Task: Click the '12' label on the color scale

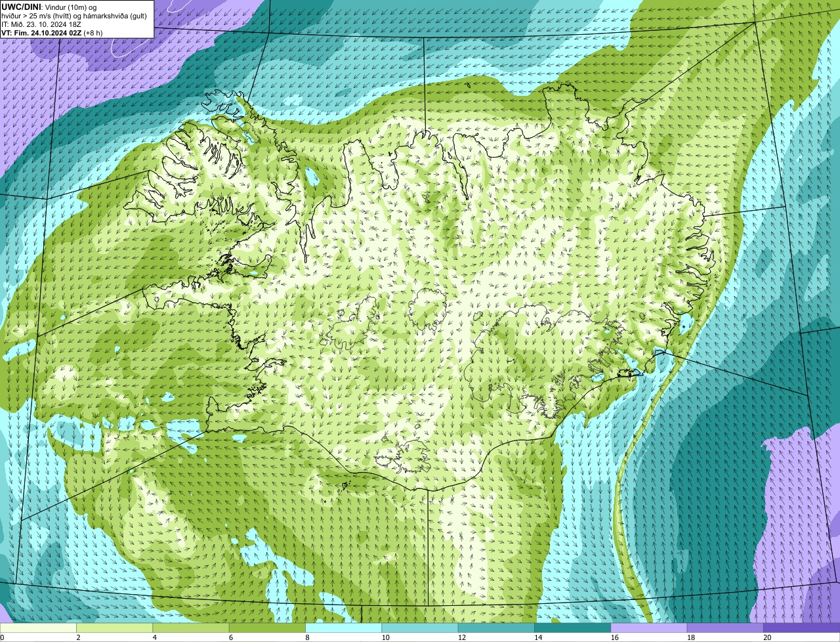Action: point(461,637)
